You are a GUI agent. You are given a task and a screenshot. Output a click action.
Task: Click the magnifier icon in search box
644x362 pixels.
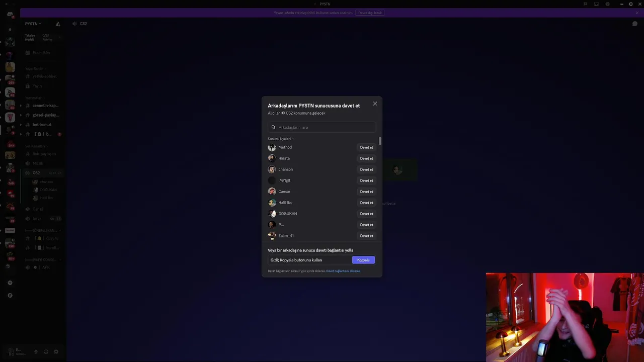click(273, 127)
